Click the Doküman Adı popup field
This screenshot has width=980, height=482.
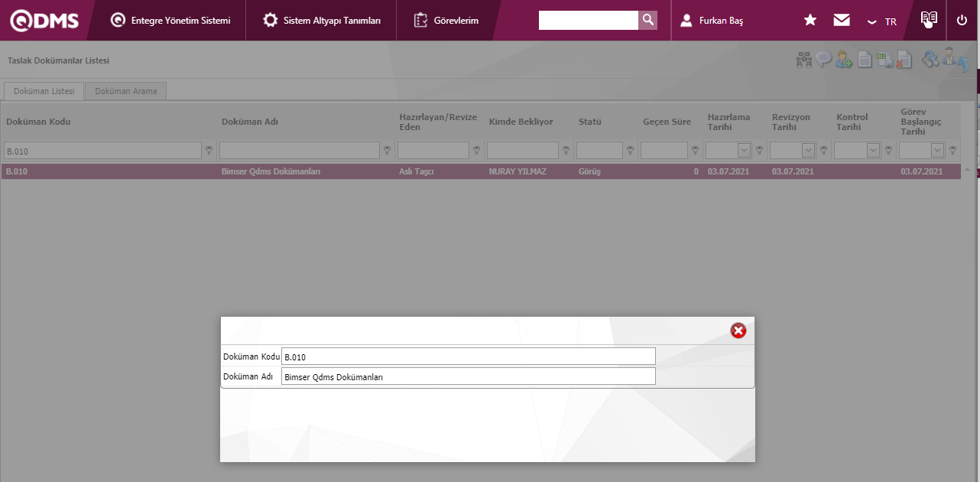point(469,376)
